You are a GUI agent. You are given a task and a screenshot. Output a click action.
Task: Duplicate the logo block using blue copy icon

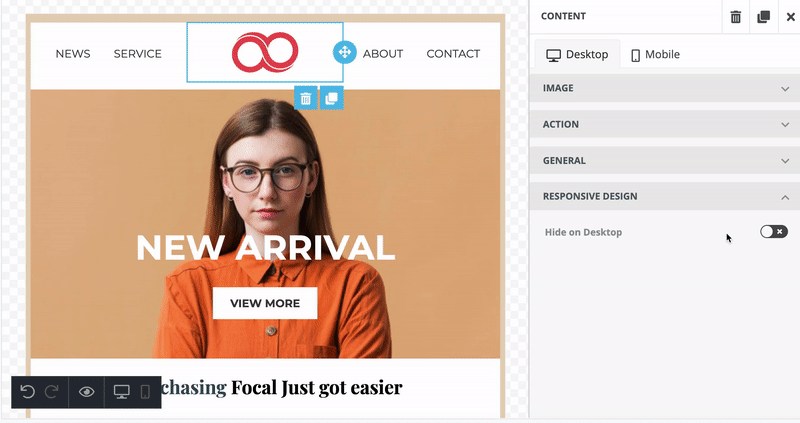pos(332,98)
